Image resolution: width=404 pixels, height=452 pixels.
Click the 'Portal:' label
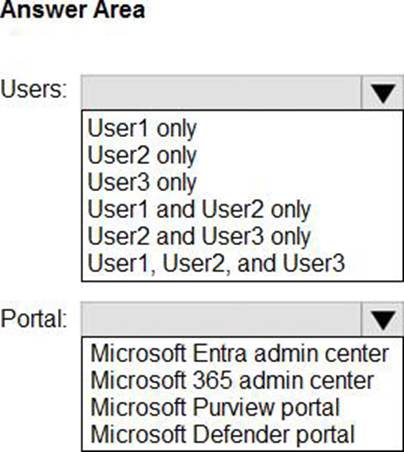pos(34,319)
